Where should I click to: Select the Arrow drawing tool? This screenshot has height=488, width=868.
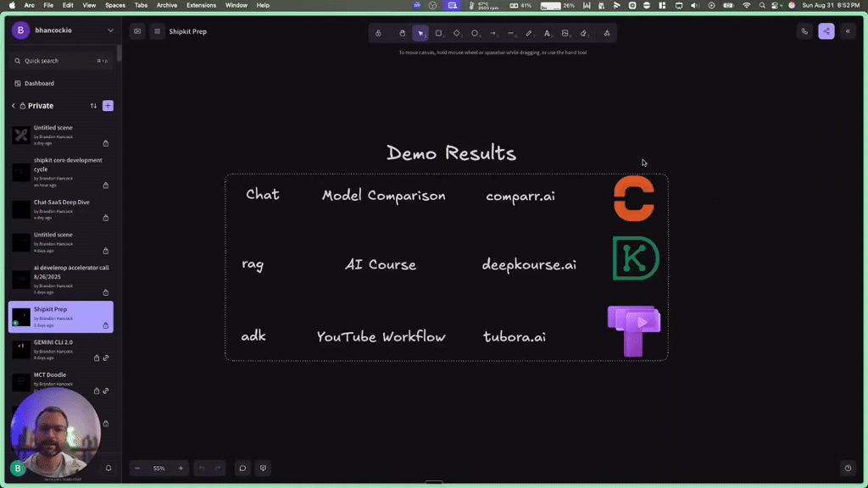(492, 33)
